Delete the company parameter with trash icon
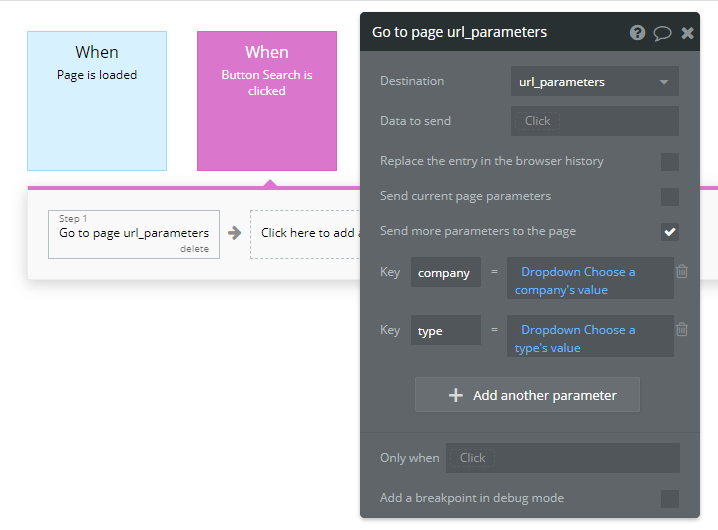718x530 pixels. (682, 271)
